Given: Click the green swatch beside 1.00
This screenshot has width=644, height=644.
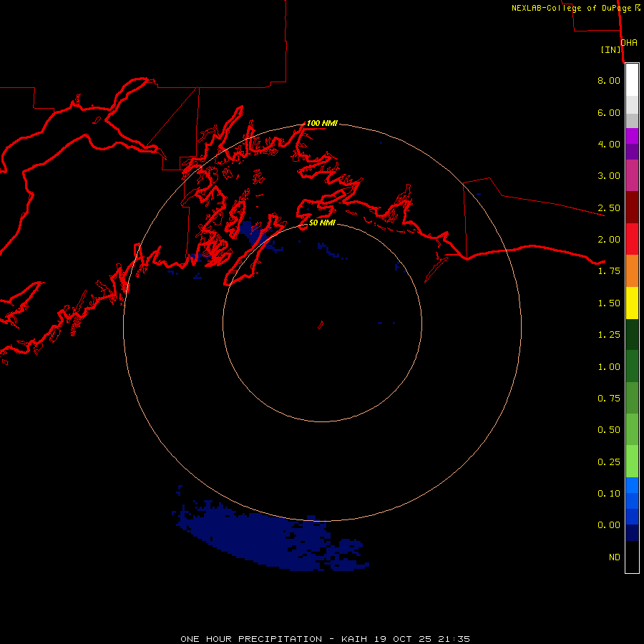Looking at the screenshot, I should pos(632,366).
